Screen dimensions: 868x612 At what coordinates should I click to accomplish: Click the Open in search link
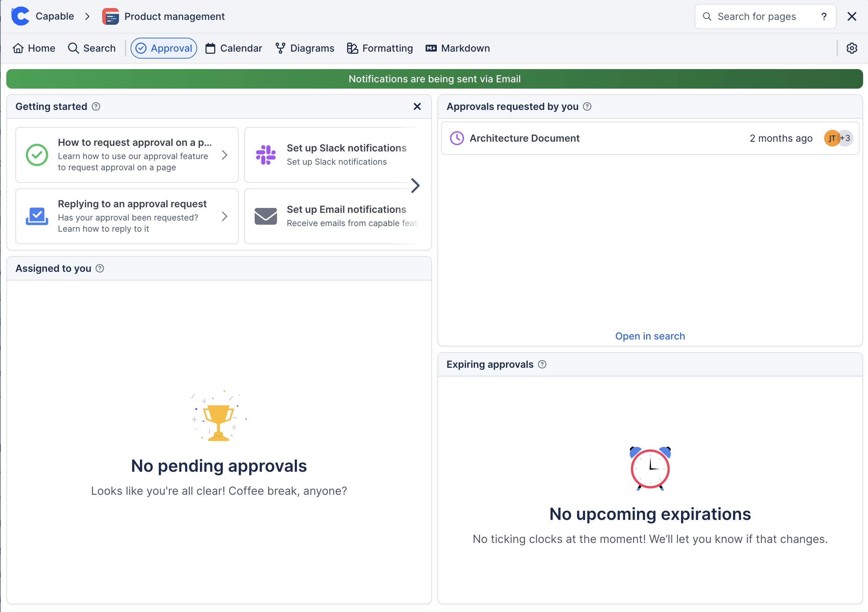tap(650, 336)
